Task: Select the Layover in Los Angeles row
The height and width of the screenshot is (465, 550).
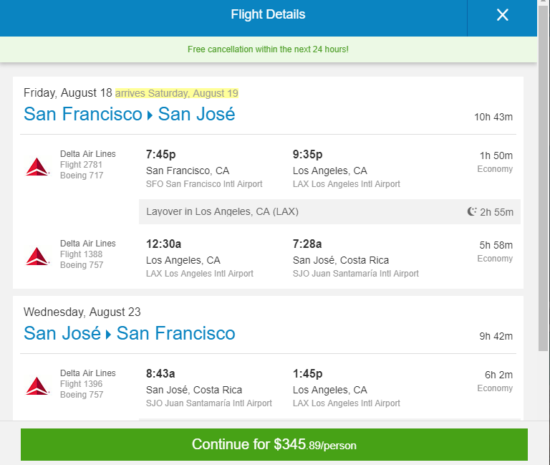Action: coord(330,212)
